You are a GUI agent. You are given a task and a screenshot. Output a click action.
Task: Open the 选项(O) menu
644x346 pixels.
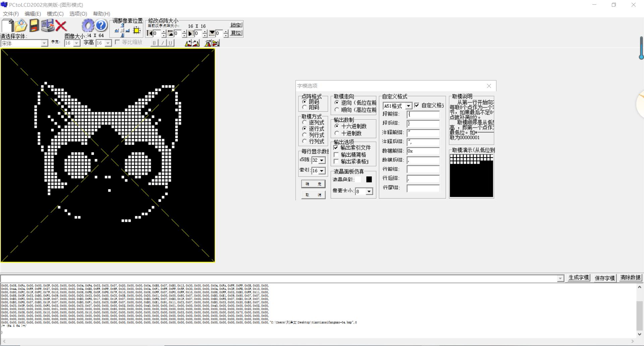pyautogui.click(x=78, y=14)
